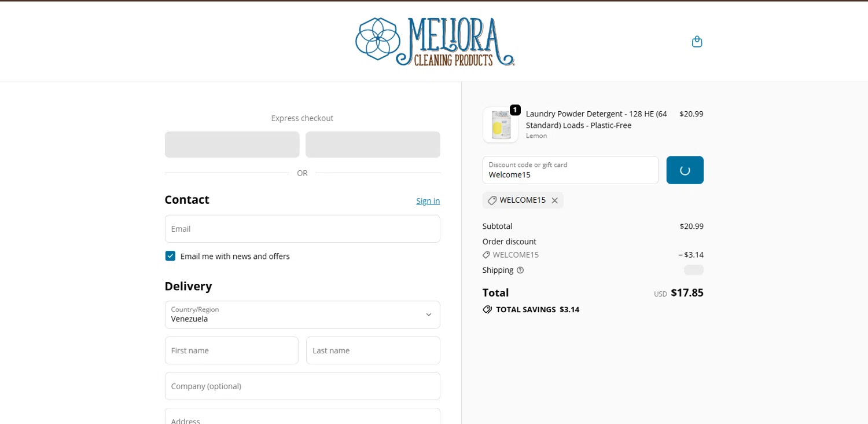The image size is (868, 424).
Task: Click the Express checkout label
Action: (302, 118)
